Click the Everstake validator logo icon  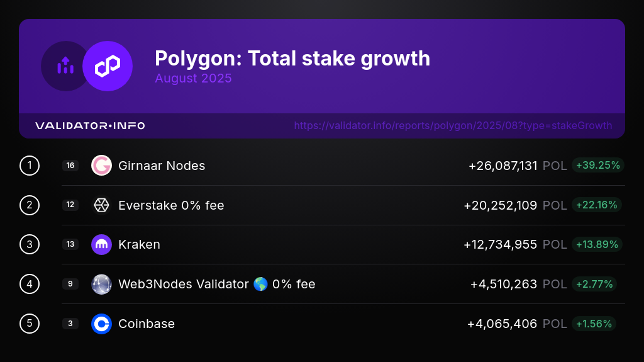pos(101,205)
